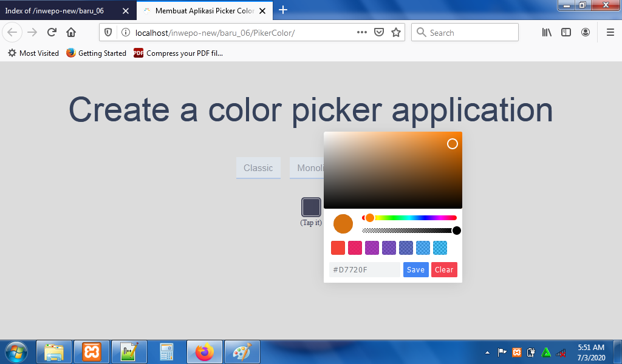Screen dimensions: 622x364
Task: Click the Classic theme button
Action: (258, 168)
